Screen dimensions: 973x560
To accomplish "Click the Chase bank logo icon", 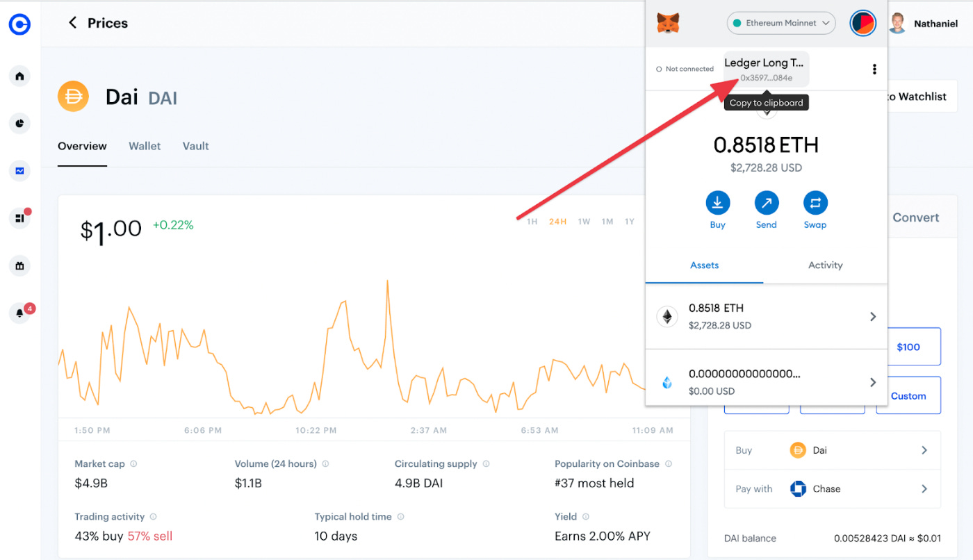I will pyautogui.click(x=798, y=488).
